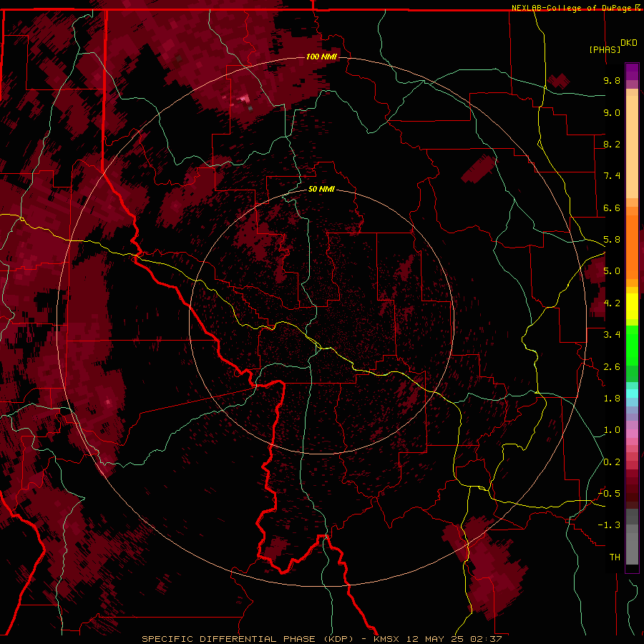Click the KMSX radar site identifier
644x644 pixels.
[386, 639]
